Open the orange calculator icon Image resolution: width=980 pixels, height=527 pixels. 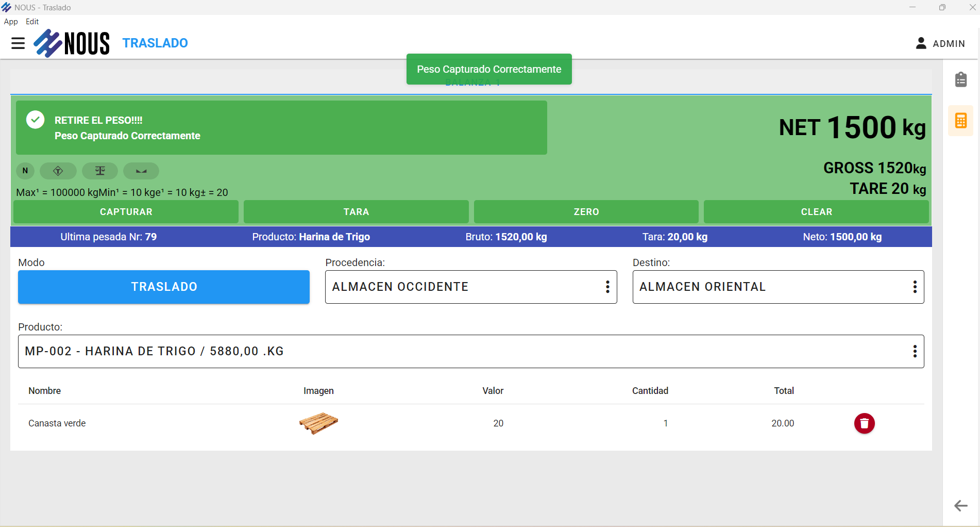[x=960, y=121]
